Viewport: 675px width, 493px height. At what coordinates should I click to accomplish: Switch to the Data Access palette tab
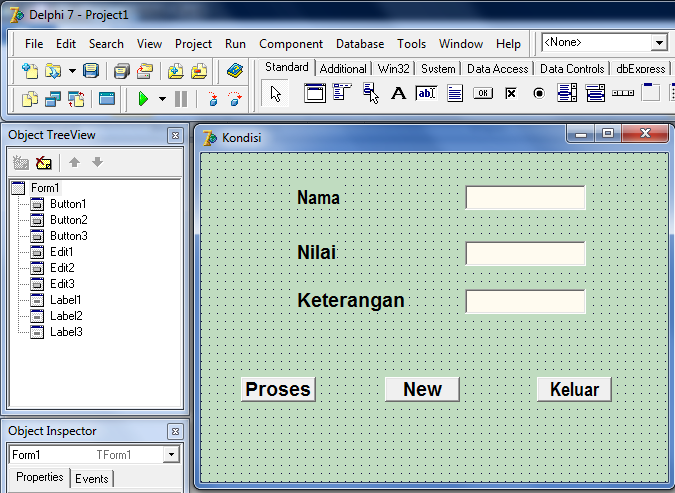(497, 69)
